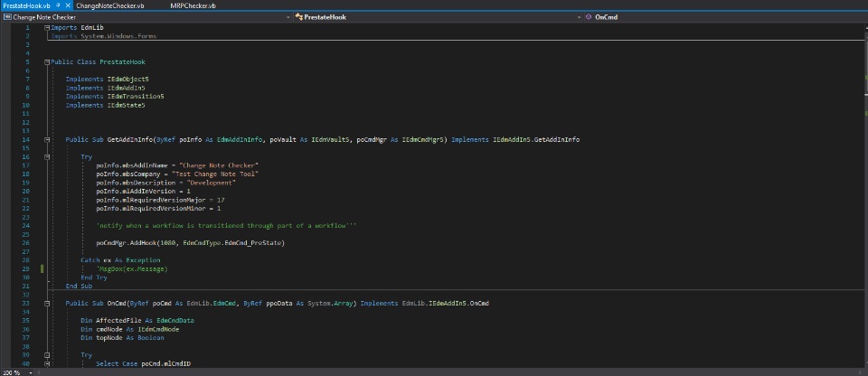This screenshot has width=868, height=376.
Task: Click the class icon beside PrestateHook
Action: [299, 16]
